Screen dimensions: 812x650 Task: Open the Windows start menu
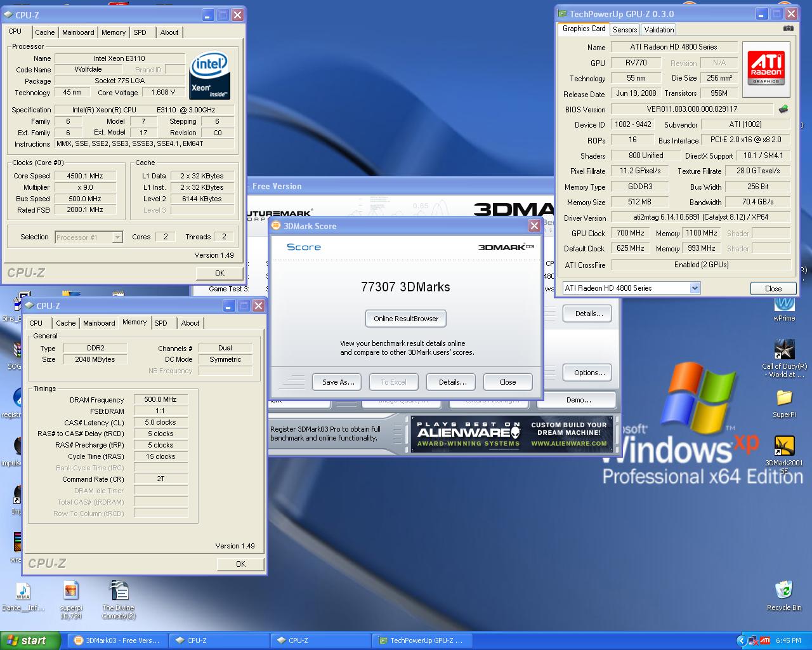30,640
